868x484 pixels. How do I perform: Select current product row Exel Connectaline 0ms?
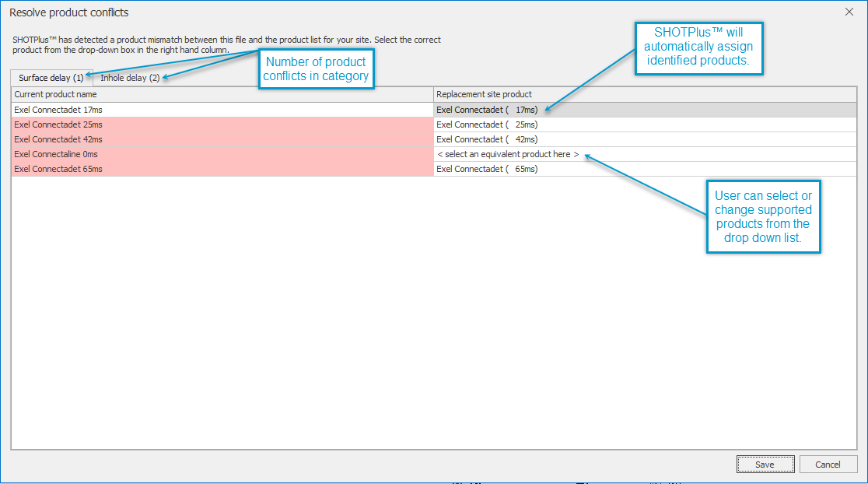pyautogui.click(x=222, y=154)
